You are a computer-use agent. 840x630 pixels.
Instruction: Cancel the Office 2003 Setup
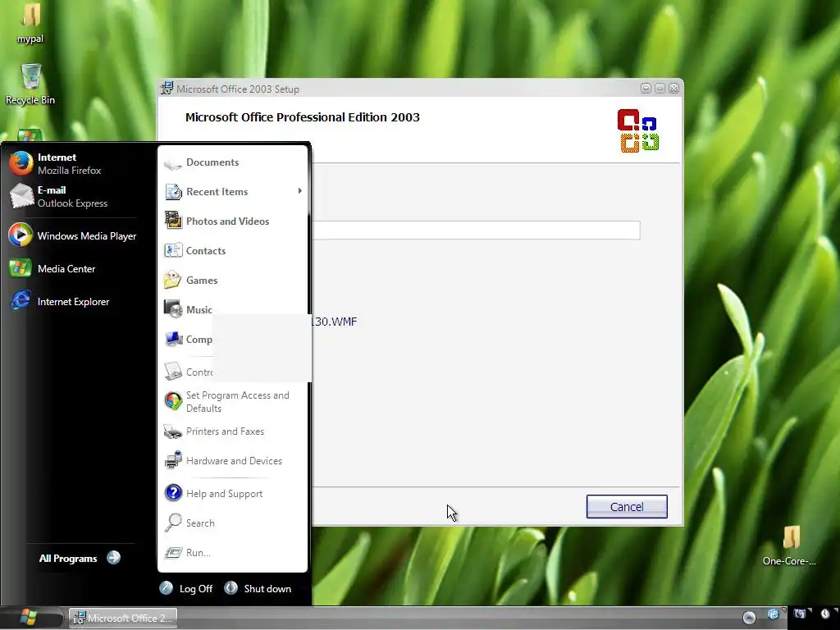(627, 506)
